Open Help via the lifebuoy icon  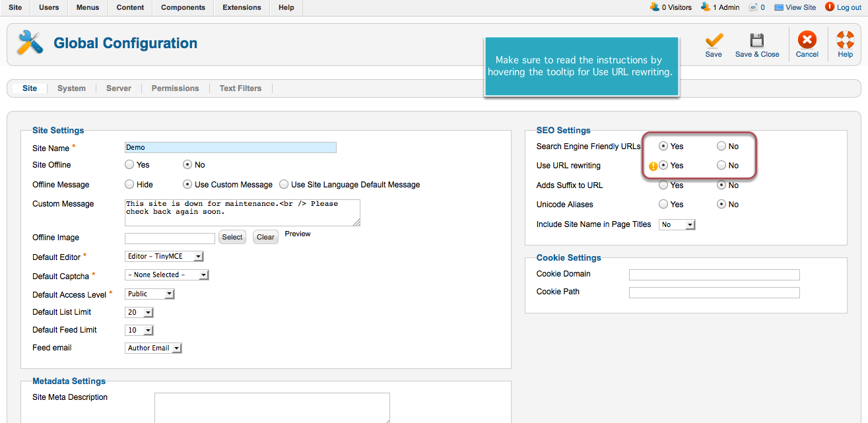[x=845, y=40]
